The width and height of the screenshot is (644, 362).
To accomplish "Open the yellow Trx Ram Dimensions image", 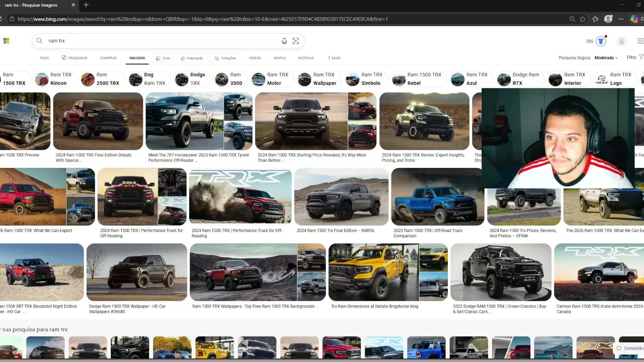I will (373, 272).
